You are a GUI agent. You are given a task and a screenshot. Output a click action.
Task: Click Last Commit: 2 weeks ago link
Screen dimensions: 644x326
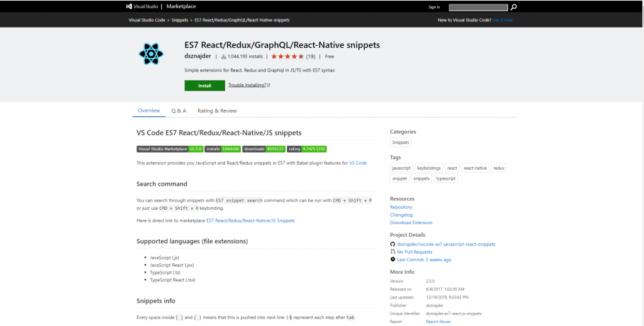[424, 259]
